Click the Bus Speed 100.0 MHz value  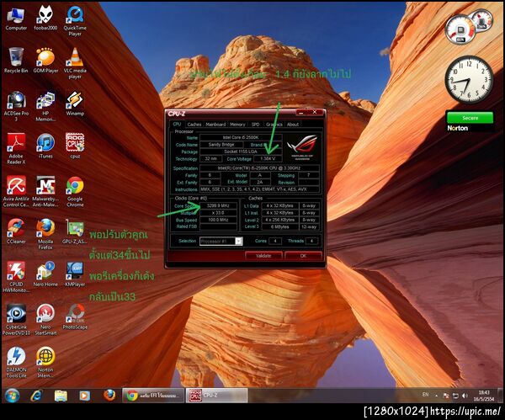point(218,220)
